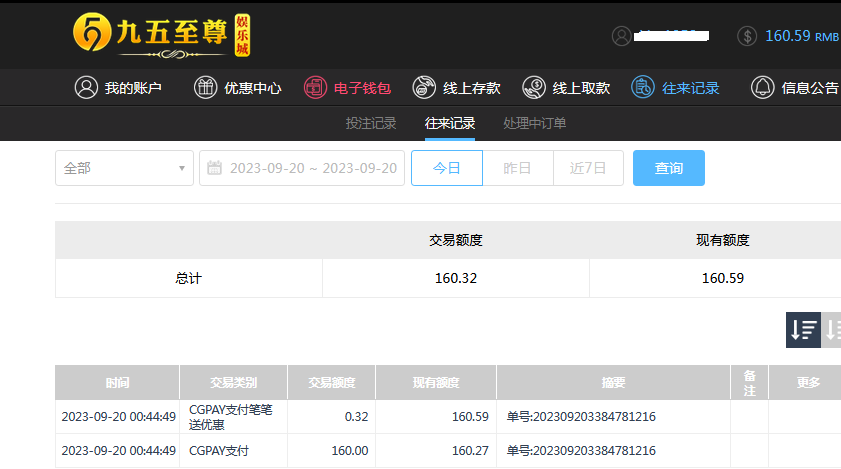
Task: Click the 信息公告 bell icon
Action: (762, 87)
